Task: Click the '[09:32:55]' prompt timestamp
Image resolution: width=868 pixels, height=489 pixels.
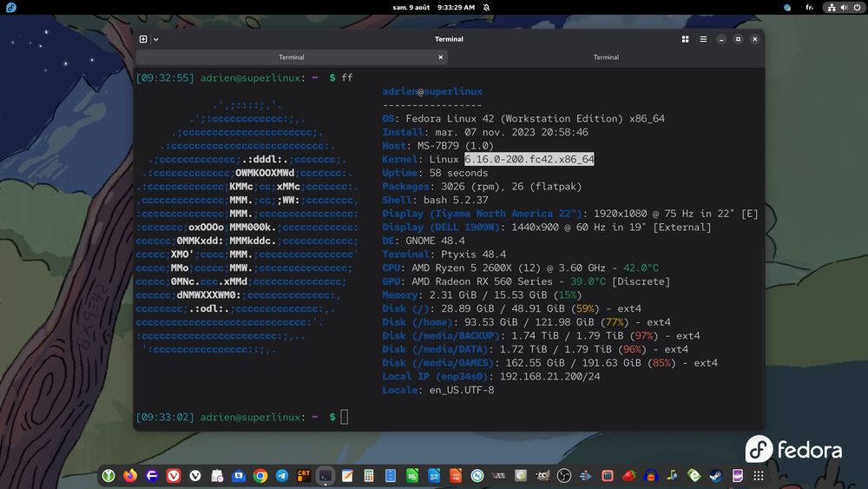Action: click(165, 77)
